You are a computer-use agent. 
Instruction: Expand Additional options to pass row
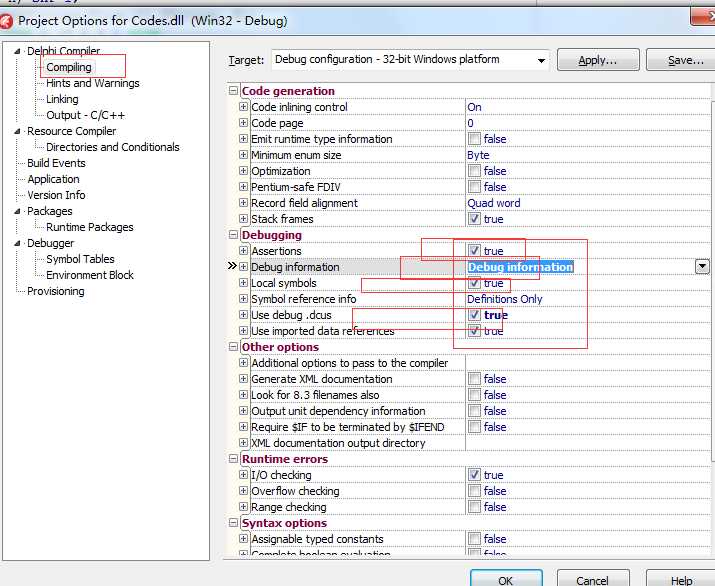click(x=244, y=363)
